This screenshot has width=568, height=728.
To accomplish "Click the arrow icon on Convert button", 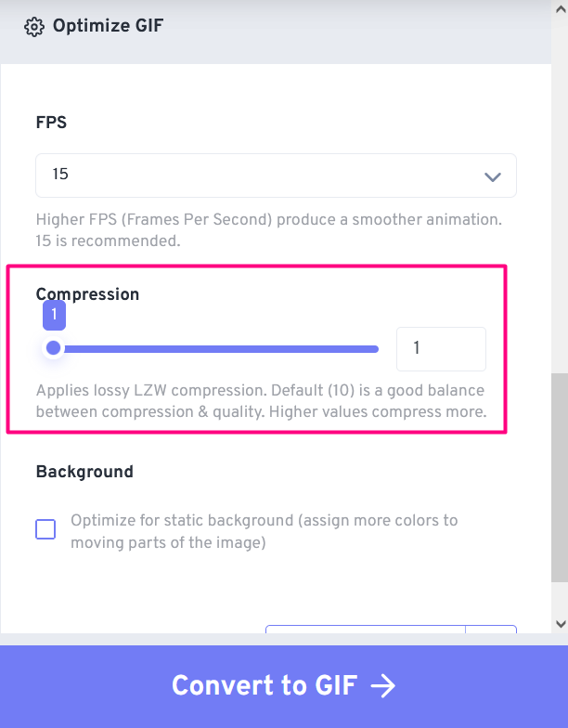I will click(x=382, y=686).
